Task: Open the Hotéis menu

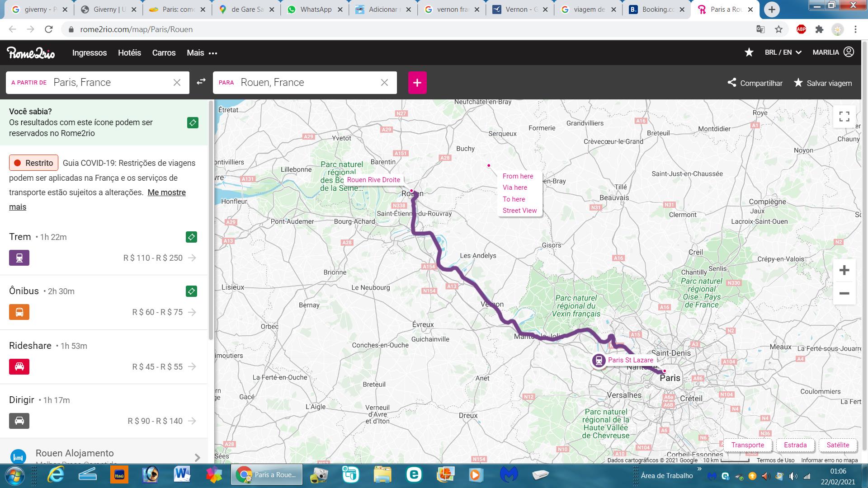Action: pos(129,53)
